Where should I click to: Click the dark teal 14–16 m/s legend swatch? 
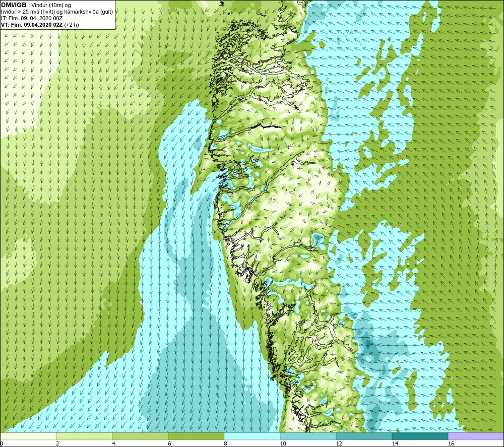(x=420, y=436)
